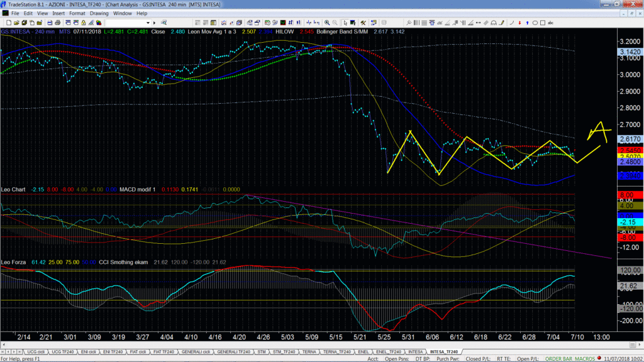Select the pencil freehand drawing tool
644x362 pixels.
point(501,23)
